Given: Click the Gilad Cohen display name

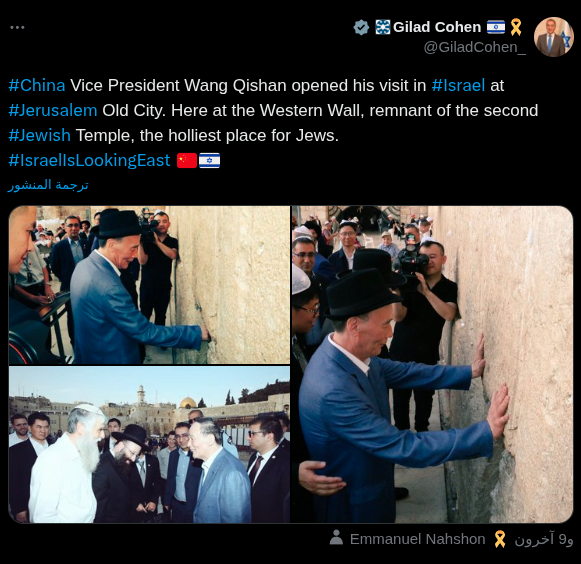Looking at the screenshot, I should tap(437, 27).
